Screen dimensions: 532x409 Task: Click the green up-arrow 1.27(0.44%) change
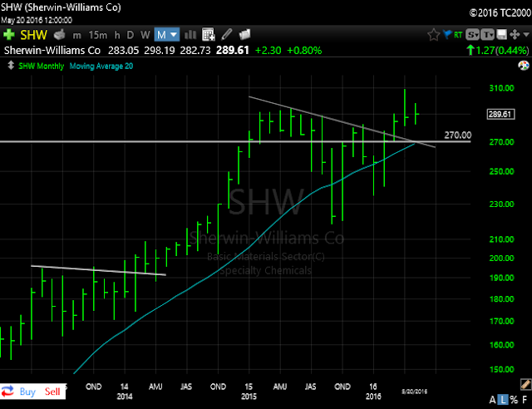[x=498, y=51]
